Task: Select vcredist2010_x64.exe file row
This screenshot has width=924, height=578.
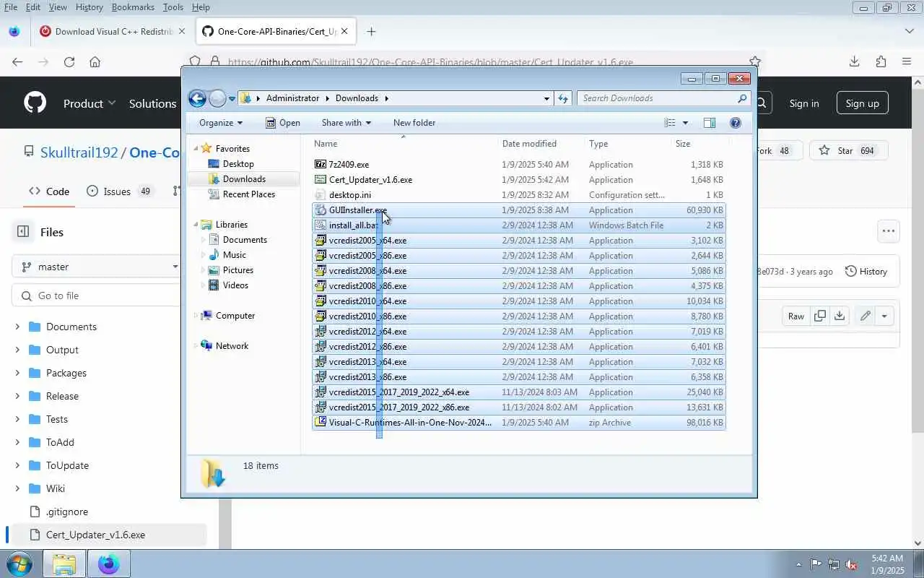Action: click(518, 301)
